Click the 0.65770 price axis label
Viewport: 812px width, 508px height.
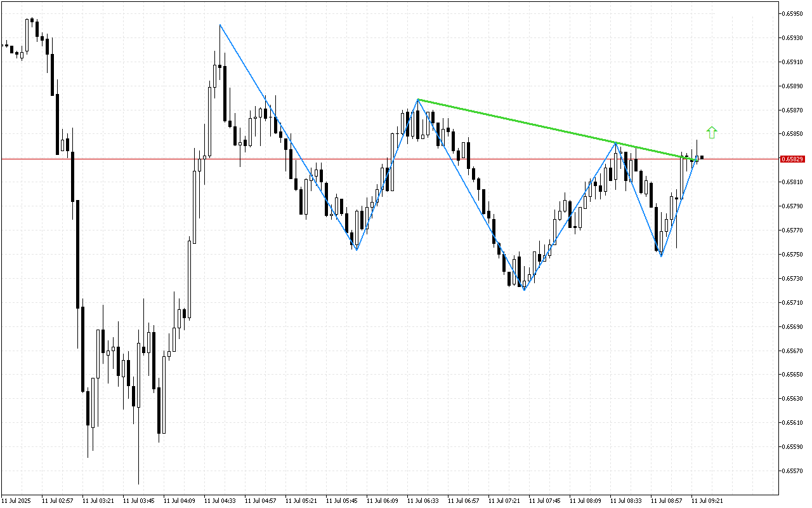pos(793,231)
